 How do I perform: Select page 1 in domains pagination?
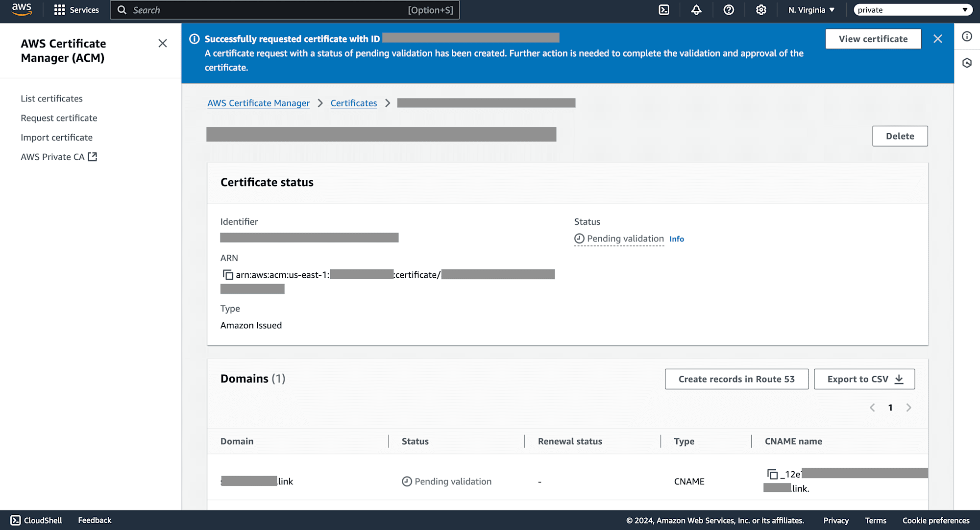890,408
